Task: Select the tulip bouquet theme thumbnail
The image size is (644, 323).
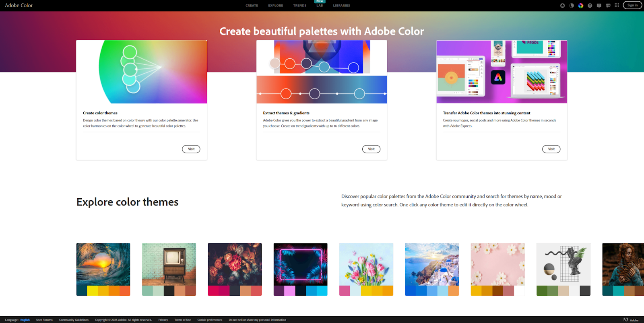Action: (366, 264)
